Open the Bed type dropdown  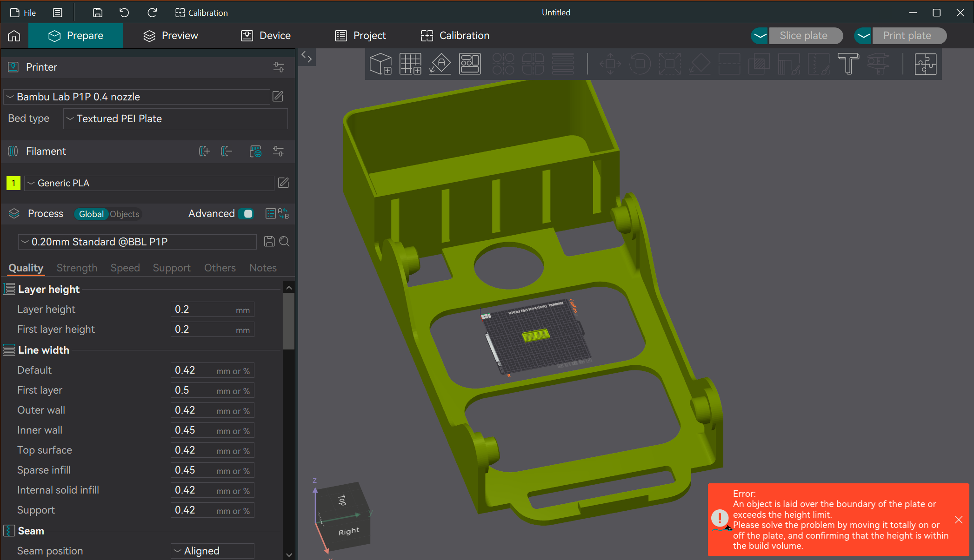tap(175, 119)
